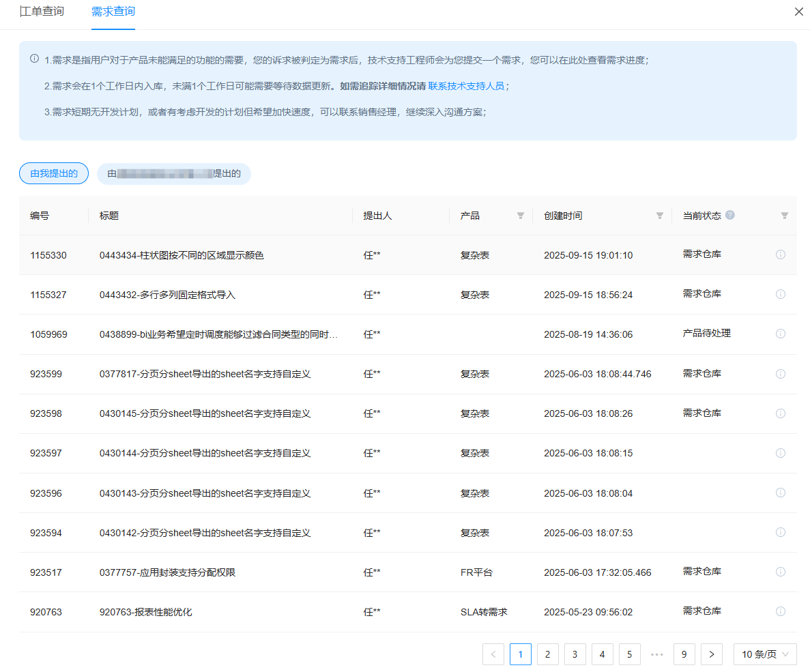Open the 10 条/页 page size dropdown

point(765,654)
